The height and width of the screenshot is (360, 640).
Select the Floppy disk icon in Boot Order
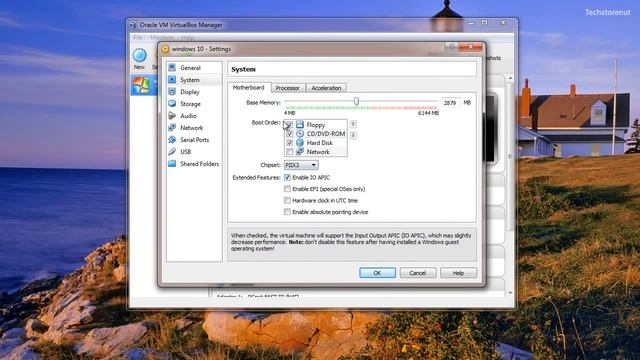[x=300, y=124]
